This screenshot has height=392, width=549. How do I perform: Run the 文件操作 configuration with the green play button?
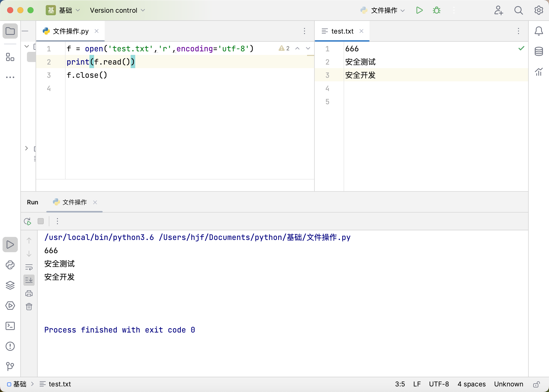point(419,10)
